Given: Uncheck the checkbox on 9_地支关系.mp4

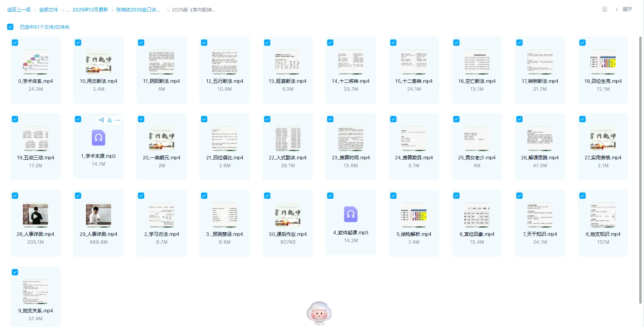Looking at the screenshot, I should coord(15,272).
